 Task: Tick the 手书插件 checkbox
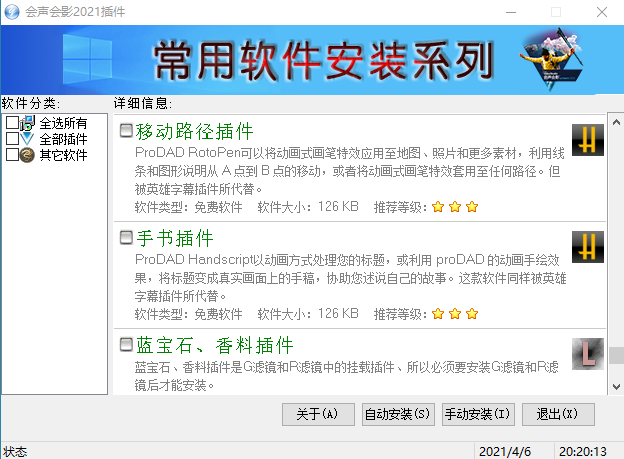[127, 238]
